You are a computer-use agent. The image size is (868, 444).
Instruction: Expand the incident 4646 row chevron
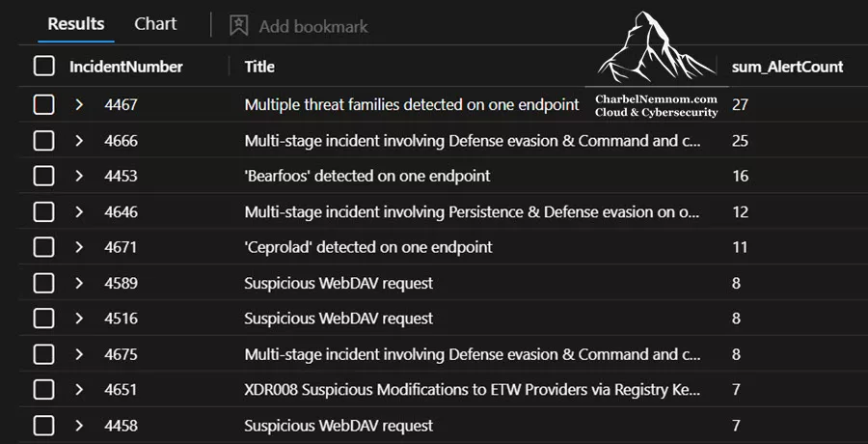[79, 211]
